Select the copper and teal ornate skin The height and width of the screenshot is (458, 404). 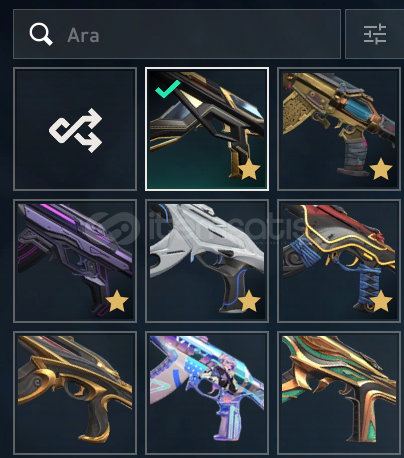pos(339,393)
